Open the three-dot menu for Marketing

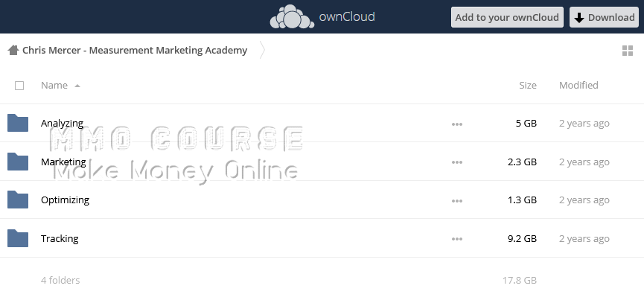[456, 162]
